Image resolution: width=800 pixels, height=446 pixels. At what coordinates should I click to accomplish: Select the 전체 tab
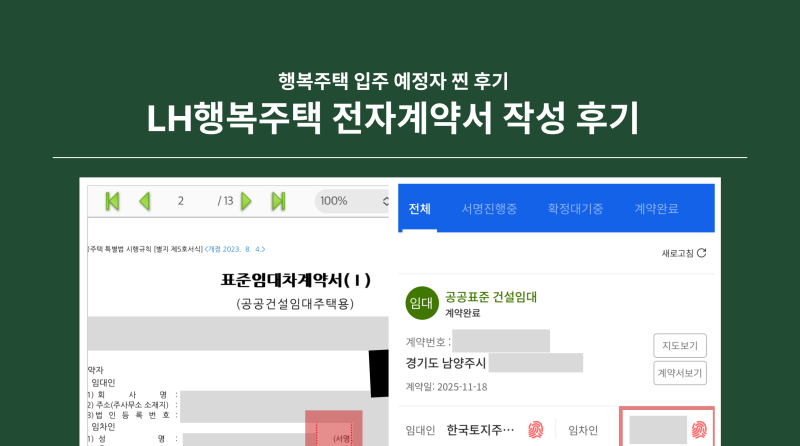pos(420,209)
